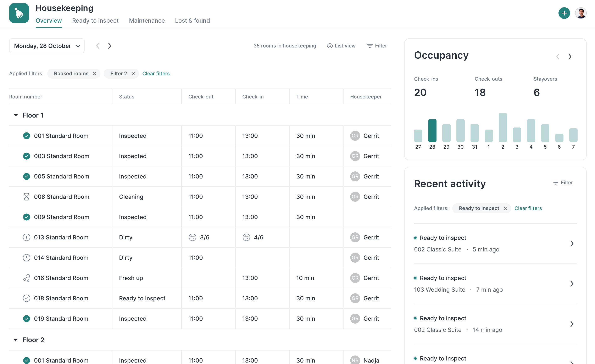
Task: Collapse the Floor 1 section
Action: tap(16, 115)
